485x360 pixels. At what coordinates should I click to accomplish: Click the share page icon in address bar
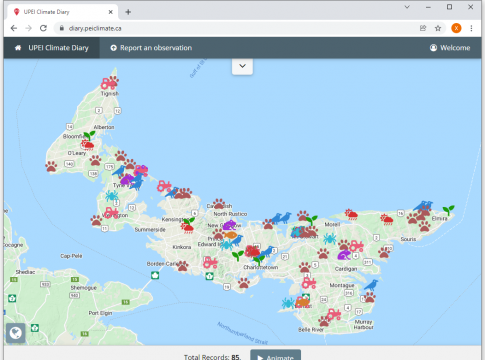pyautogui.click(x=423, y=28)
